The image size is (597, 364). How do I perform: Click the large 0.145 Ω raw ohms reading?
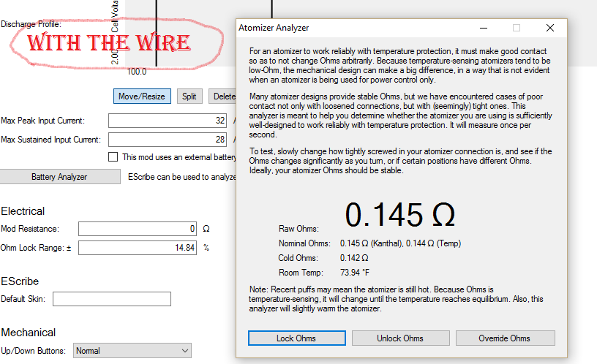point(400,215)
